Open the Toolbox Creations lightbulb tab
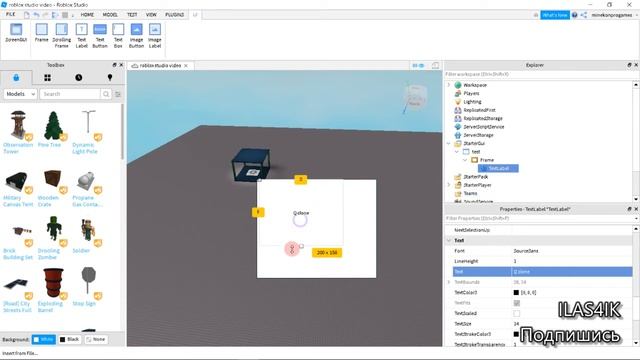This screenshot has height=360, width=640. 109,78
